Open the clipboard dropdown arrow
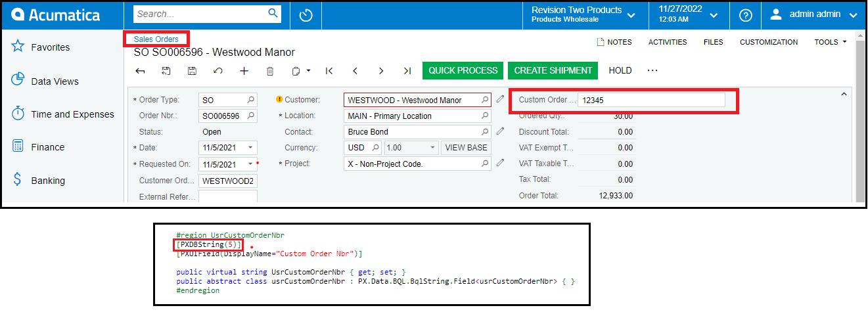The image size is (868, 312). (x=309, y=71)
